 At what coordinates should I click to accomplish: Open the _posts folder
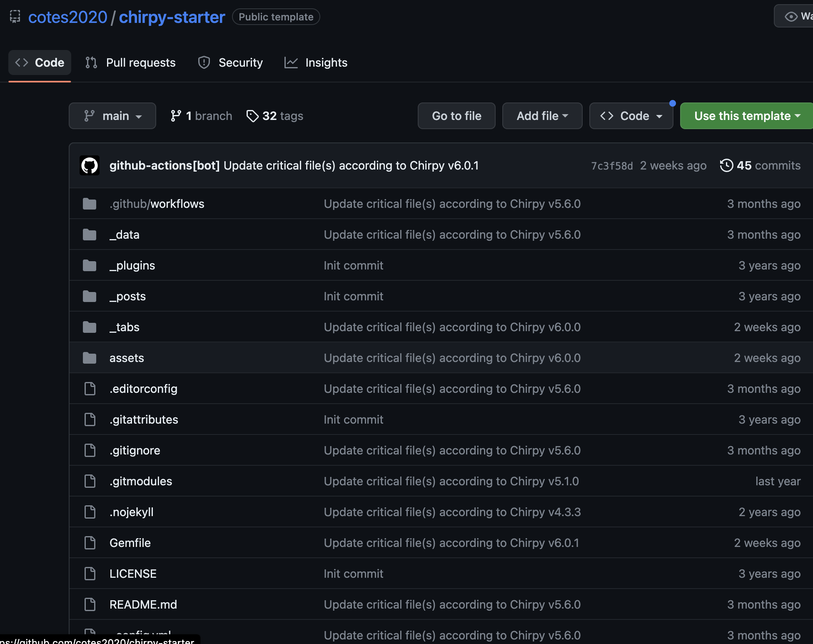[x=127, y=296]
